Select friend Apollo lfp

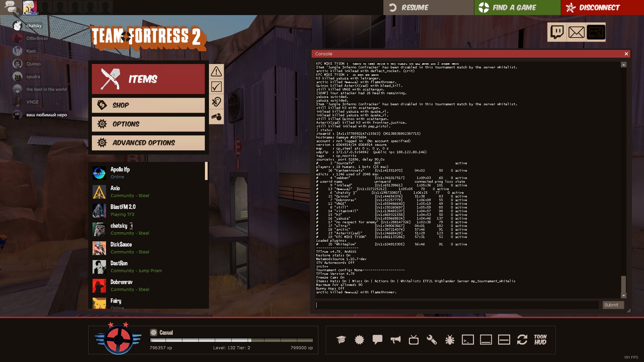coord(148,173)
